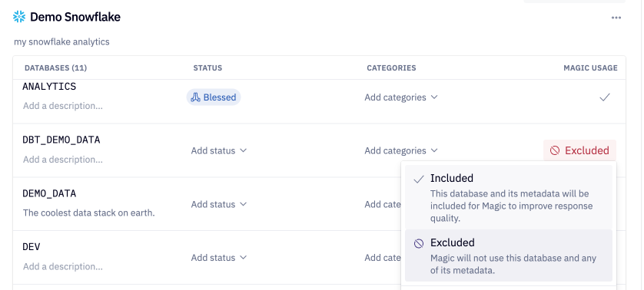Viewport: 644px width, 290px height.
Task: Click the DEMO_DATA database name
Action: pyautogui.click(x=49, y=193)
